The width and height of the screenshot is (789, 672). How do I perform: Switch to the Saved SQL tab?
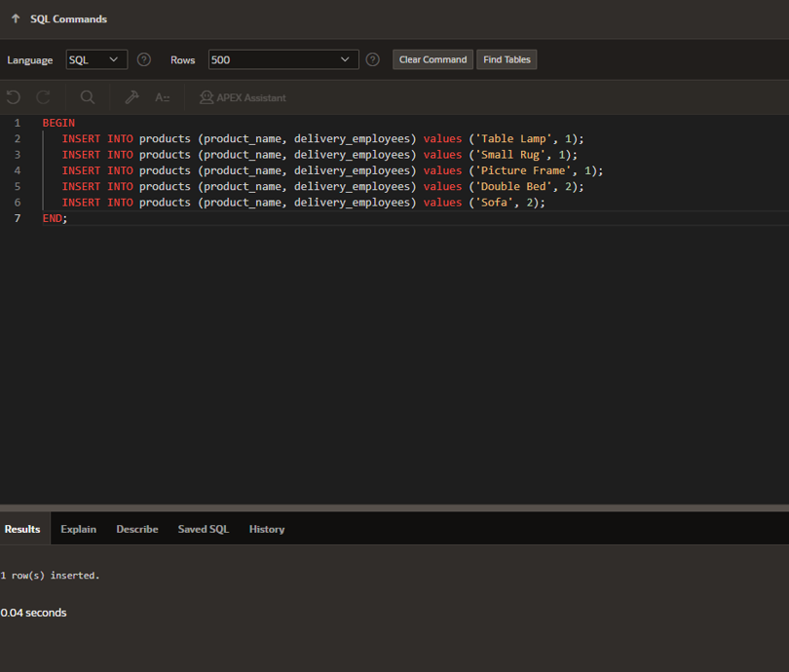coord(204,529)
